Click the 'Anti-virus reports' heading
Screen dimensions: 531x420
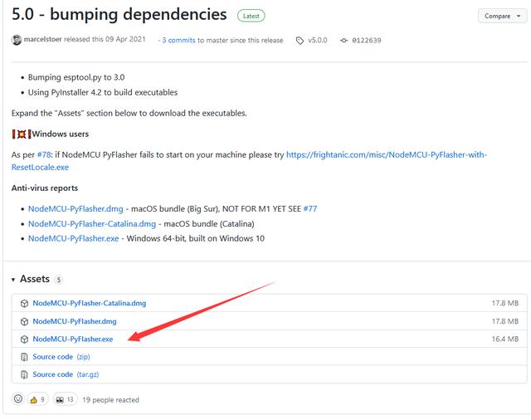[x=45, y=188]
